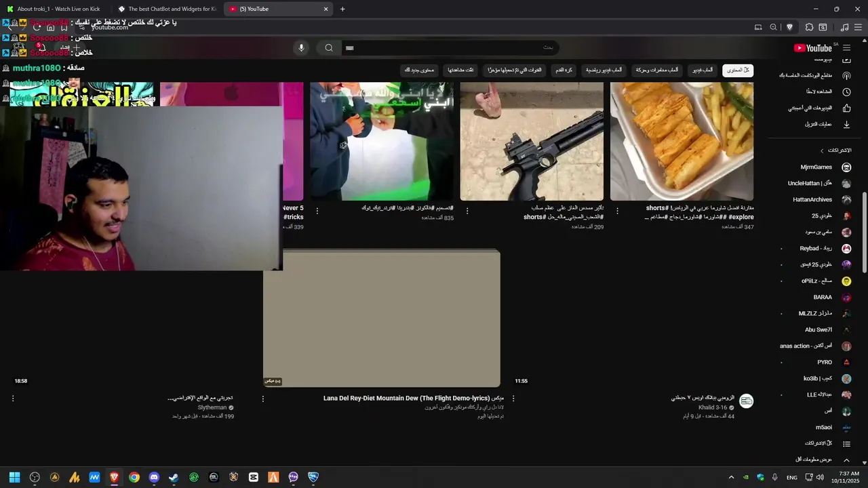This screenshot has height=488, width=868.
Task: Close the YouTube browser tab
Action: coord(325,9)
